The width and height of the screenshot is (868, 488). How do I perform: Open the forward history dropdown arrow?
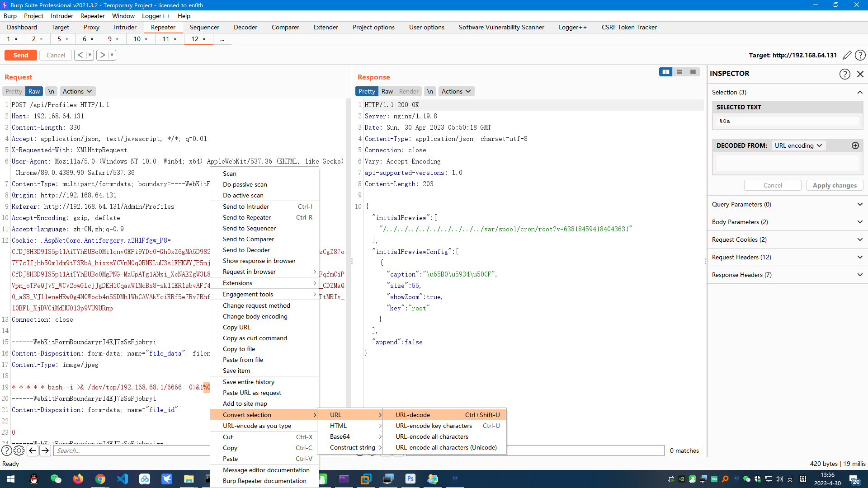point(112,55)
